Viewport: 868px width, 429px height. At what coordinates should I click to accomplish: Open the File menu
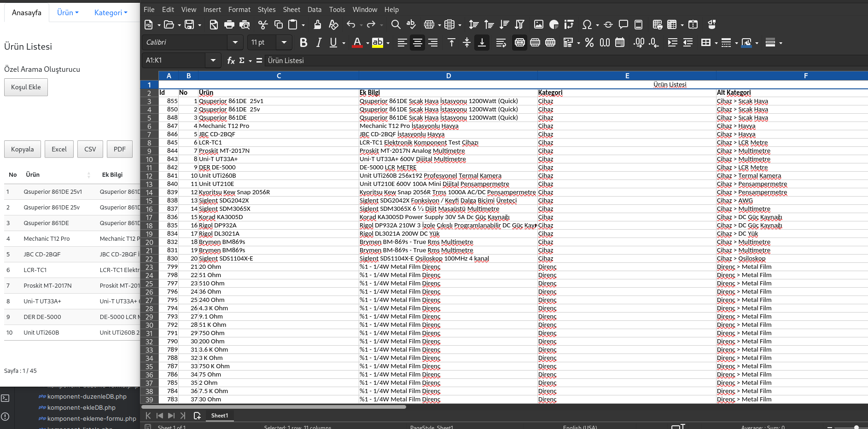tap(149, 10)
